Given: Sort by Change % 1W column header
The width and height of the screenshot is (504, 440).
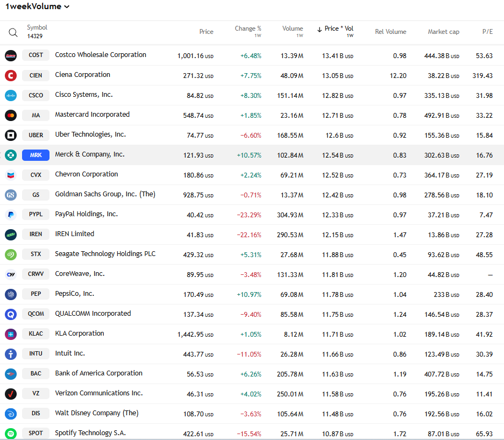Looking at the screenshot, I should pos(248,32).
